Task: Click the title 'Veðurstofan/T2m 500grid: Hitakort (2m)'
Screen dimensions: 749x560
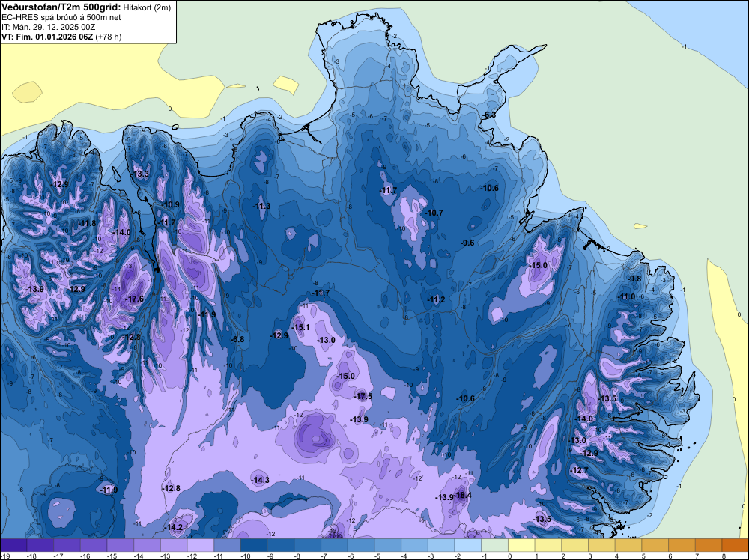Action: pyautogui.click(x=86, y=7)
